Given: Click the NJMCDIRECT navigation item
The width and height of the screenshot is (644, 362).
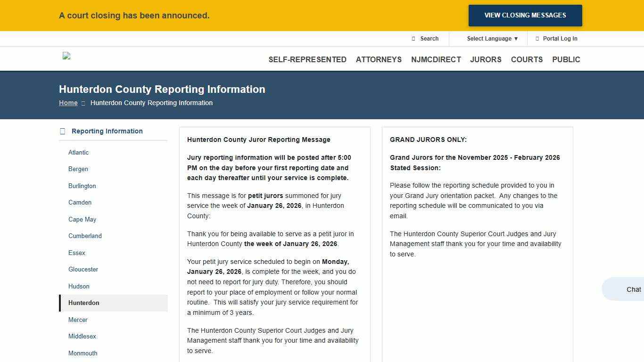Looking at the screenshot, I should point(436,59).
